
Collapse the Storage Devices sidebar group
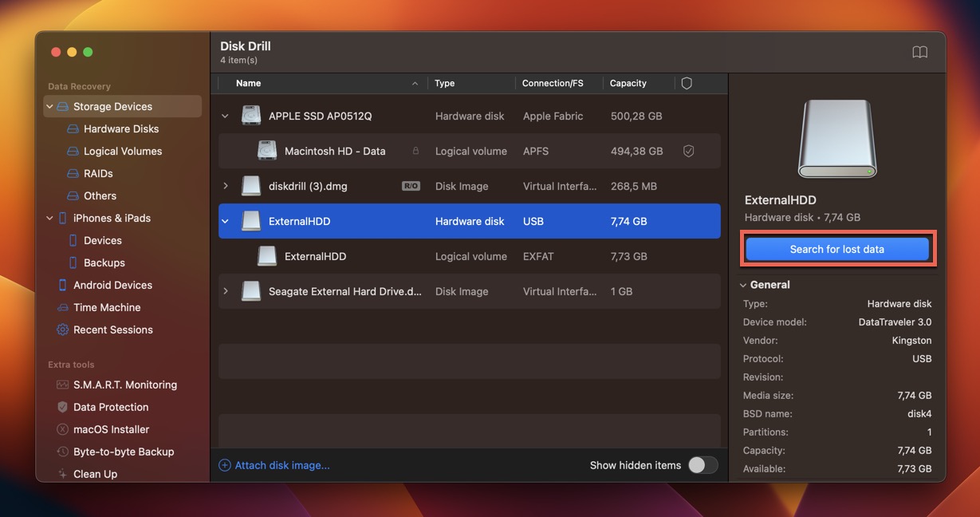(x=50, y=107)
